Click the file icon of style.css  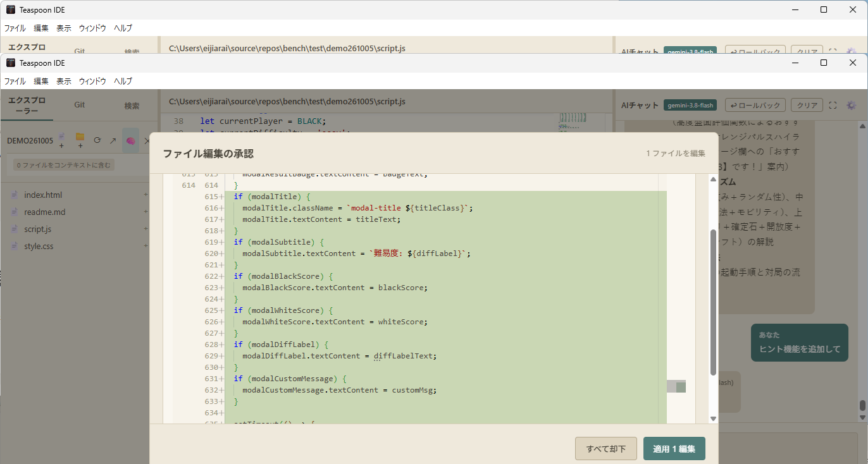point(15,246)
